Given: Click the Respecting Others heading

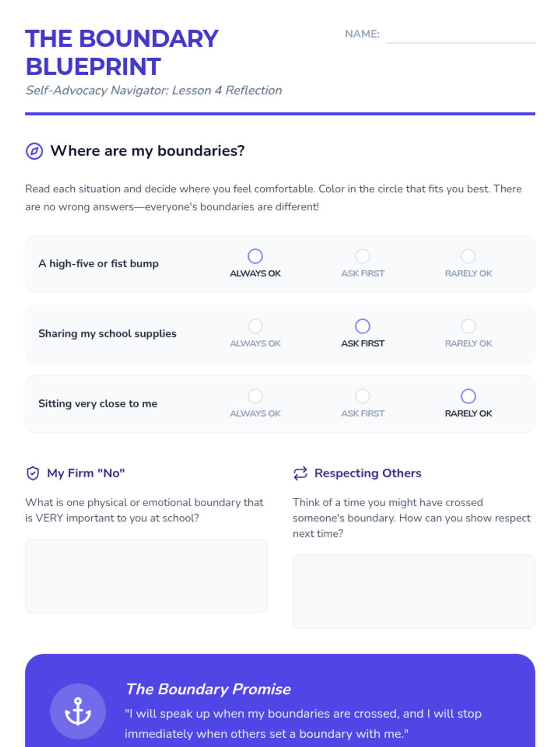Looking at the screenshot, I should pos(368,473).
